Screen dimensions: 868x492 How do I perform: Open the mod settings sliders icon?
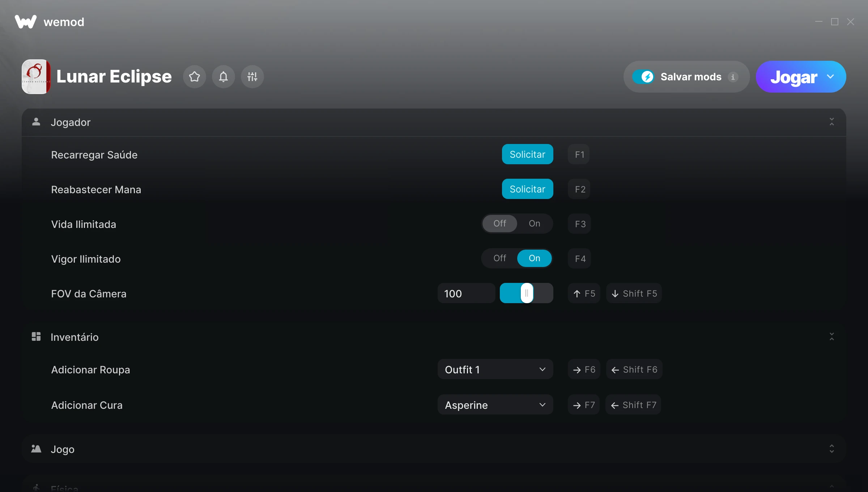coord(252,77)
